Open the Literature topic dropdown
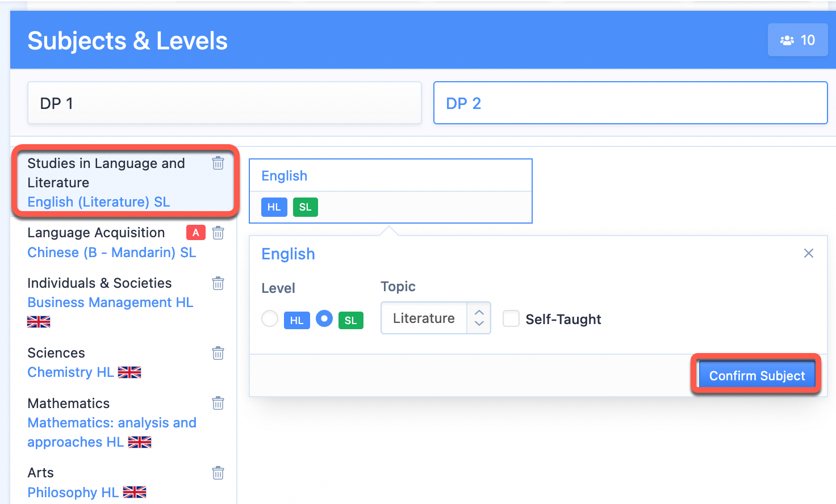836x504 pixels. (436, 318)
